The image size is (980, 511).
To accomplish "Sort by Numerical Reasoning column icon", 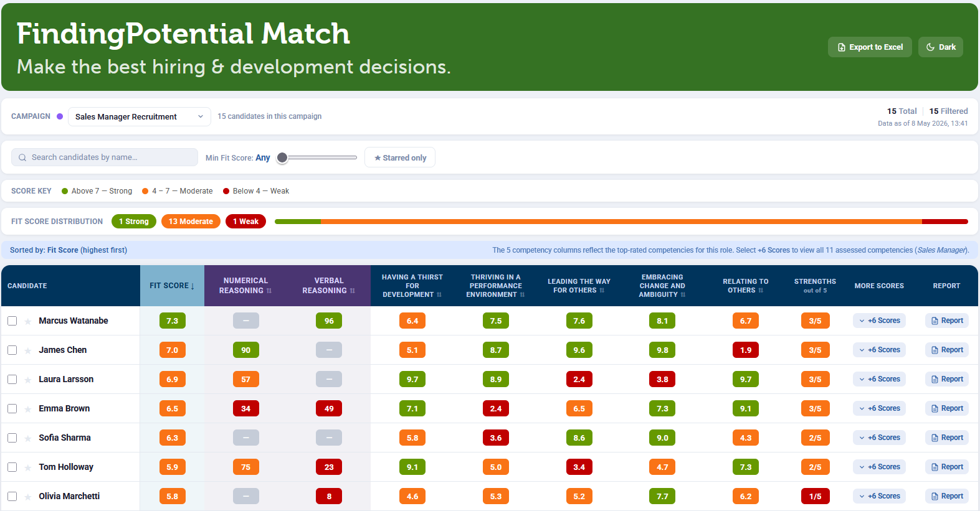I will coord(269,291).
